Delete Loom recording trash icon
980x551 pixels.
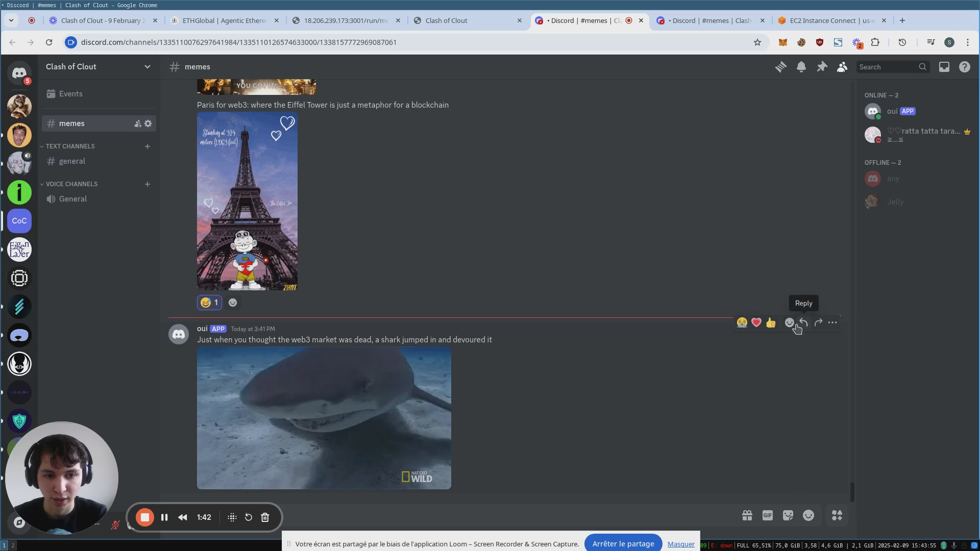pos(265,517)
